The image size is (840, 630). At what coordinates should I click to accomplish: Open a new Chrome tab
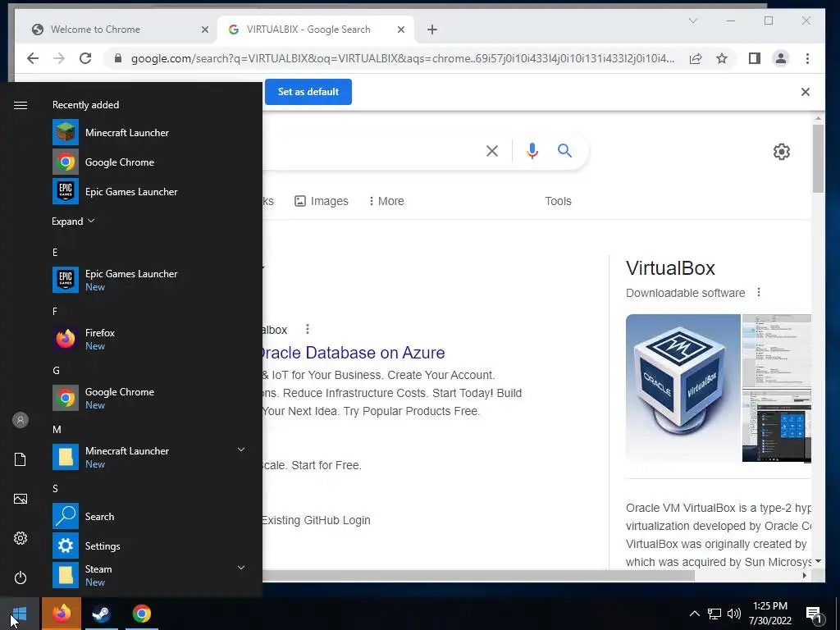432,30
